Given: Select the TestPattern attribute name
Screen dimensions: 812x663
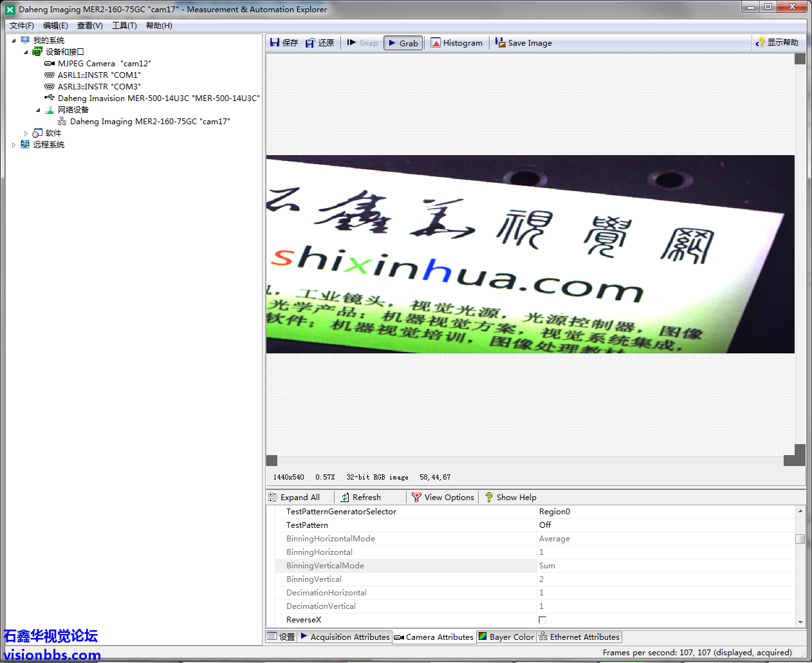Looking at the screenshot, I should click(x=307, y=525).
